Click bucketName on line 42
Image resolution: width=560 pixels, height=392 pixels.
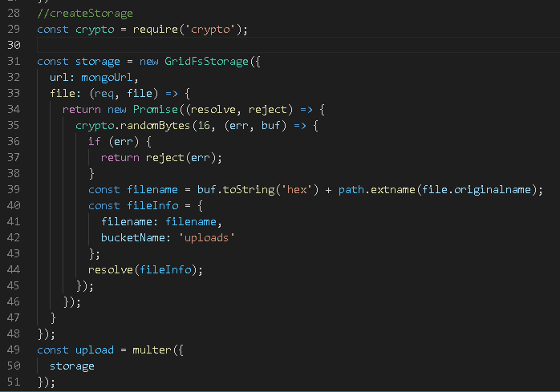[133, 238]
